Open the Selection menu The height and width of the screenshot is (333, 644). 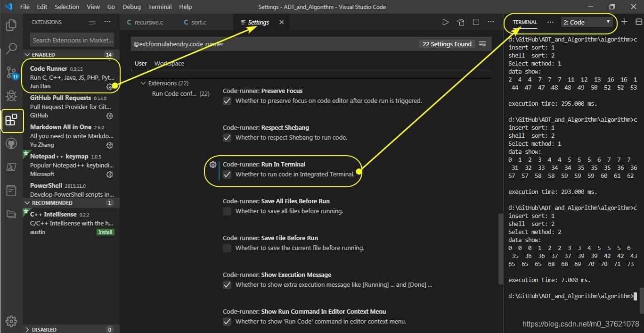click(67, 7)
